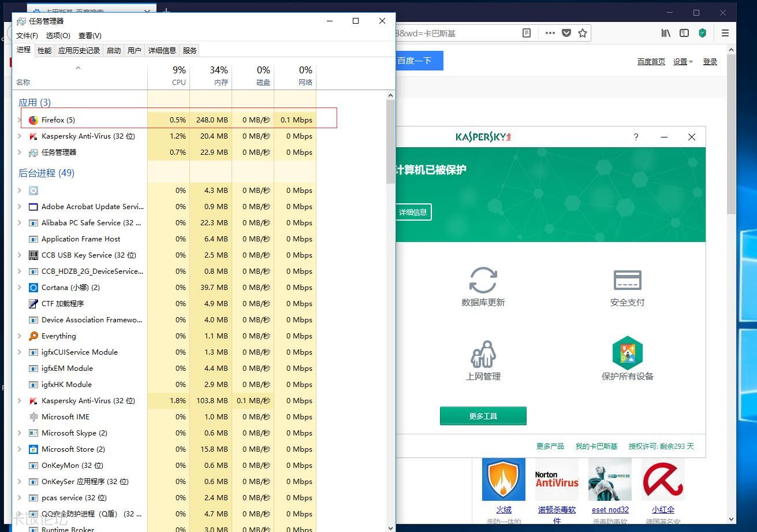Viewport: 757px width, 532px height.
Task: Click the 任务管理器 process row icon
Action: pos(33,152)
